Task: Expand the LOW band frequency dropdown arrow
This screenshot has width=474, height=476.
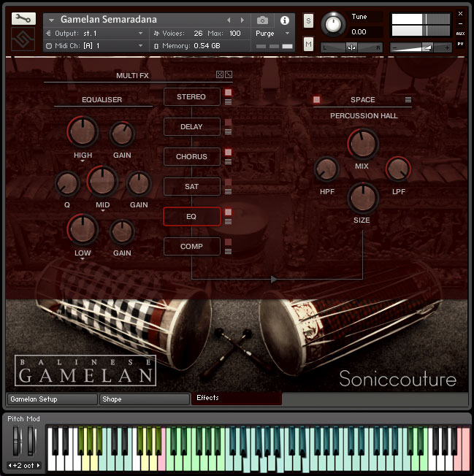Action: coord(83,259)
